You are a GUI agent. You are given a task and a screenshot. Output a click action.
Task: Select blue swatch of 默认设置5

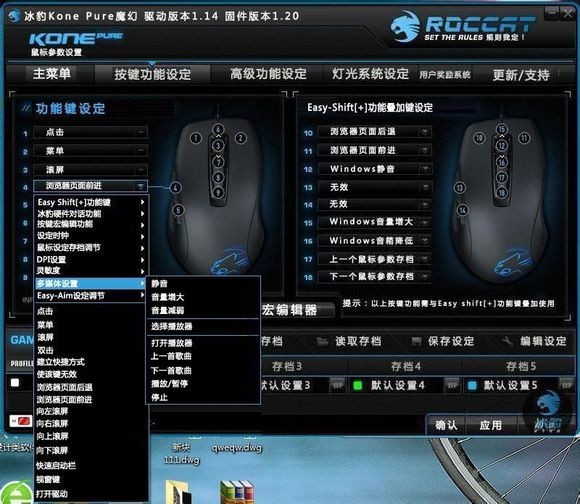(472, 386)
